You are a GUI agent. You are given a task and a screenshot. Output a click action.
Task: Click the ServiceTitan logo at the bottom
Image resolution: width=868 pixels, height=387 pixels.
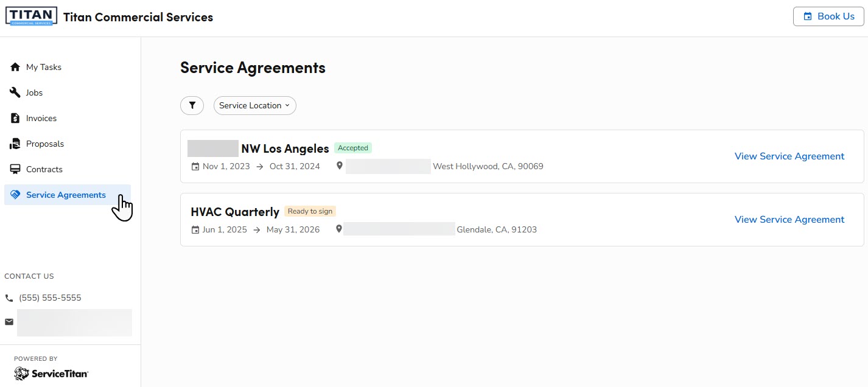pyautogui.click(x=51, y=373)
